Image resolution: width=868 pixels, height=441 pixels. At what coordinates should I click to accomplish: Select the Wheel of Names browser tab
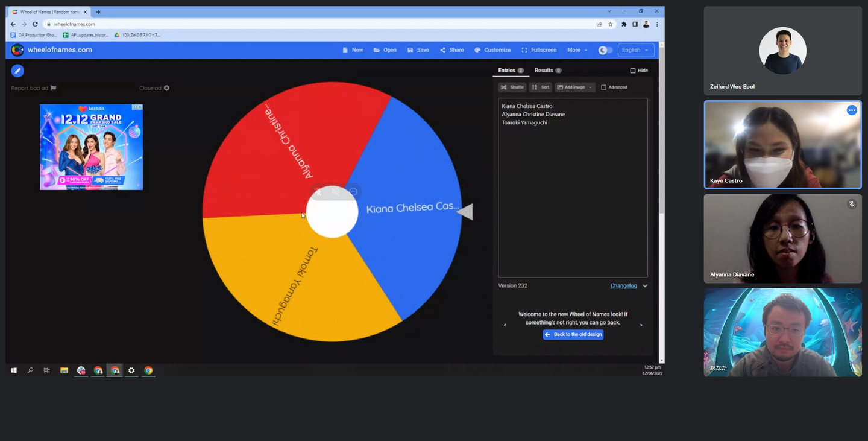49,12
